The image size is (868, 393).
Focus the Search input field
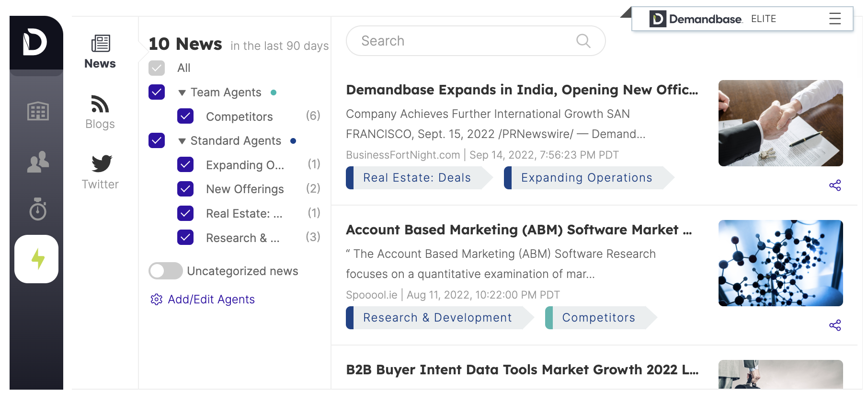[476, 41]
